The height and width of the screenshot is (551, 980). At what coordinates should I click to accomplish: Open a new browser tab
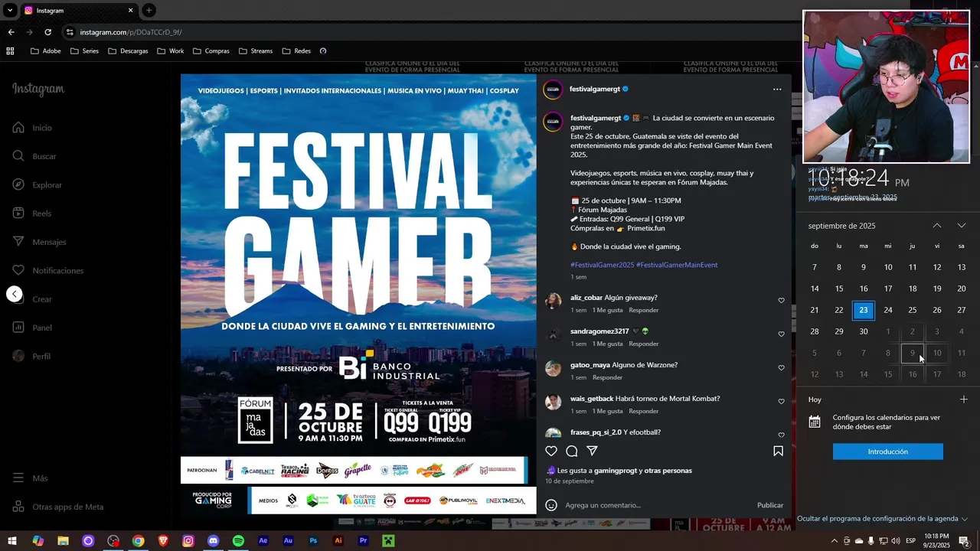click(149, 10)
